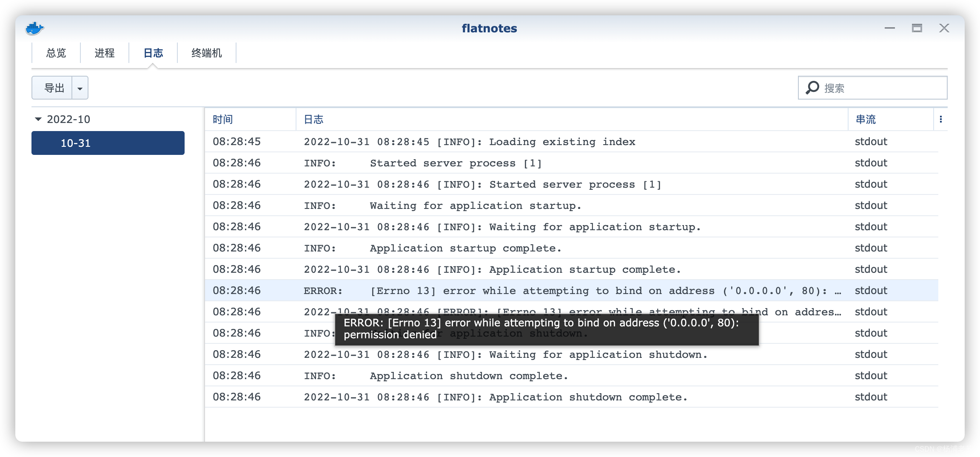Focus the 搜索 search field

coord(872,88)
